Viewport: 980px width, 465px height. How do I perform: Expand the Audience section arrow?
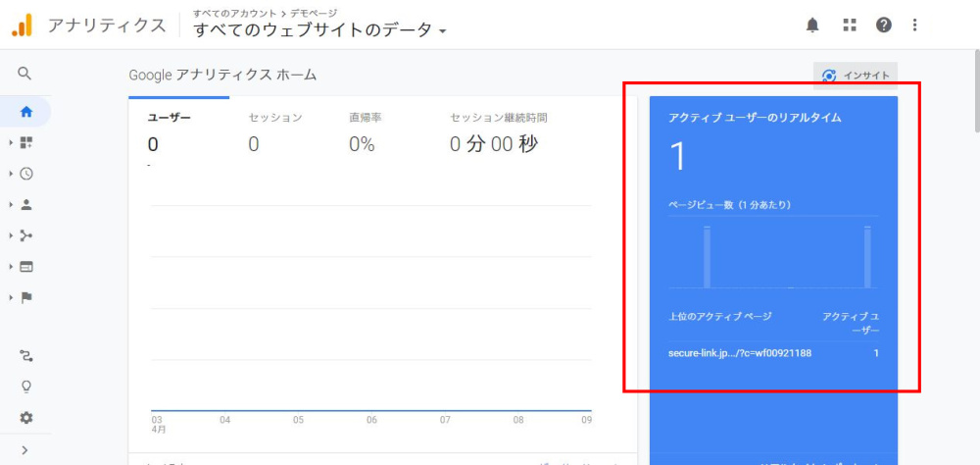11,205
